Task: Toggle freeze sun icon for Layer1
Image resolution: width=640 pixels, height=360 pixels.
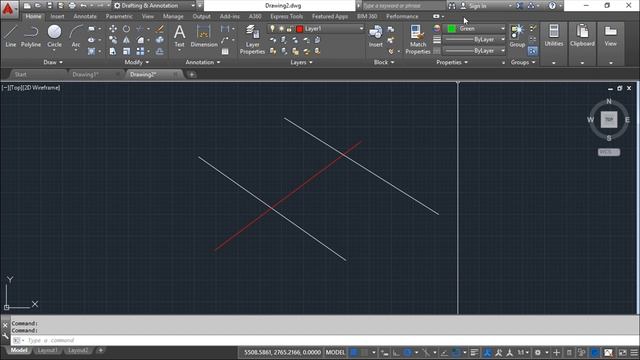Action: click(x=281, y=29)
